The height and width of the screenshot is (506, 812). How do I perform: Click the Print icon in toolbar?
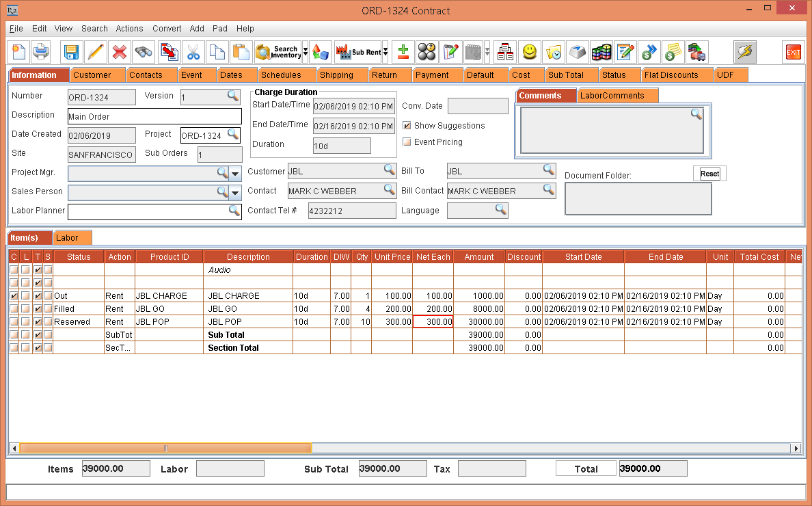click(41, 52)
